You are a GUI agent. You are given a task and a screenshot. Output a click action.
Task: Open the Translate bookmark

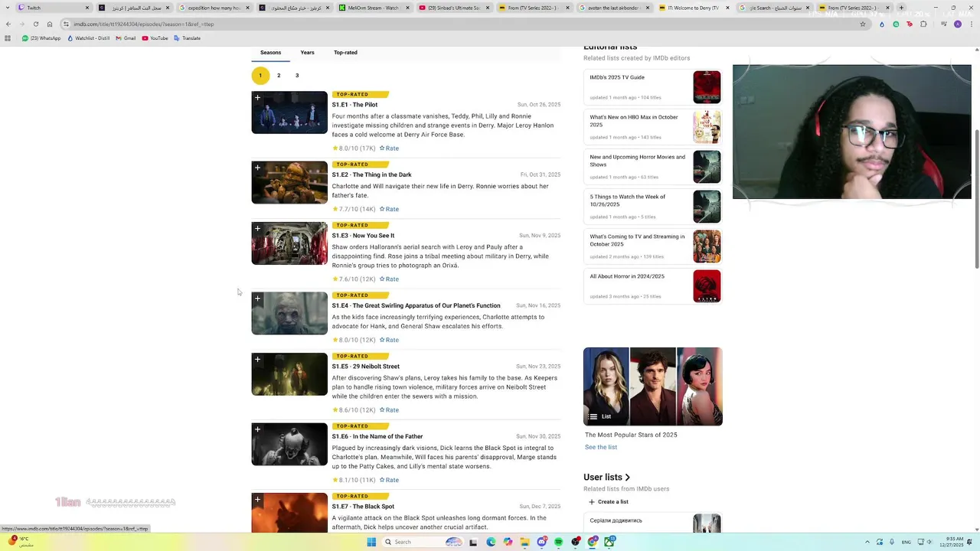188,38
